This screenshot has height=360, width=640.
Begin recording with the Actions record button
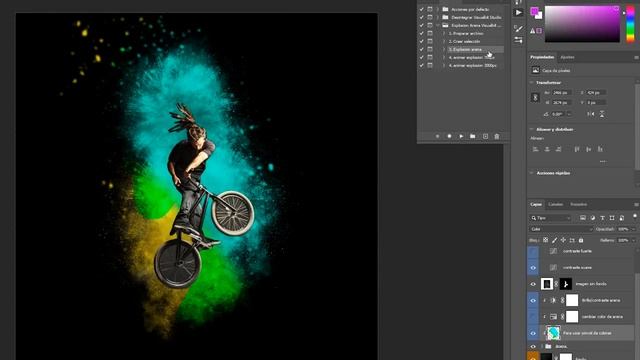point(449,136)
